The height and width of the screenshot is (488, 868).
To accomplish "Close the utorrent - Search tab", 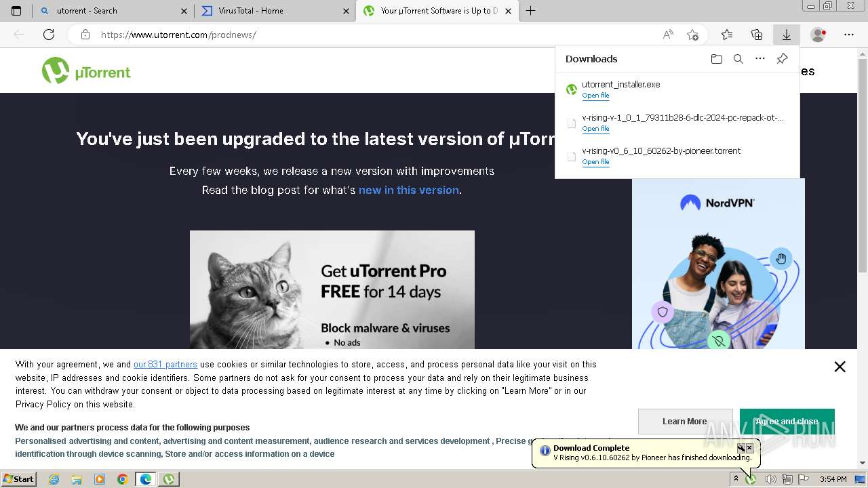I will click(184, 11).
